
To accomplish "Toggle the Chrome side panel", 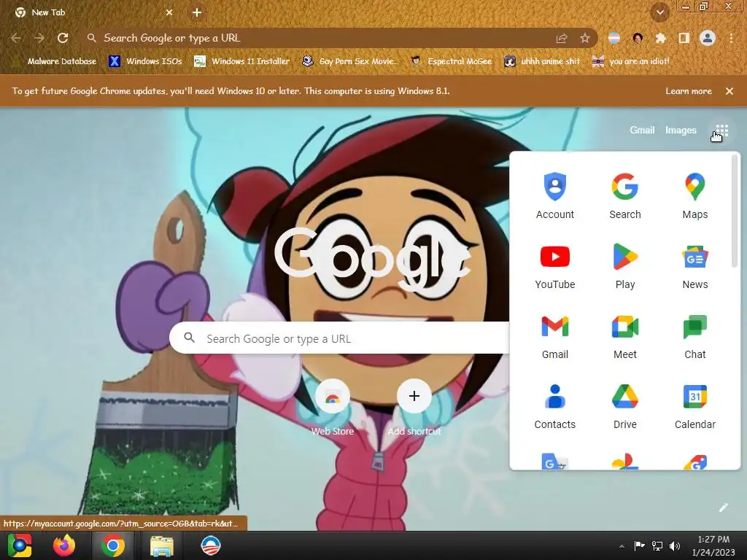I will click(684, 38).
